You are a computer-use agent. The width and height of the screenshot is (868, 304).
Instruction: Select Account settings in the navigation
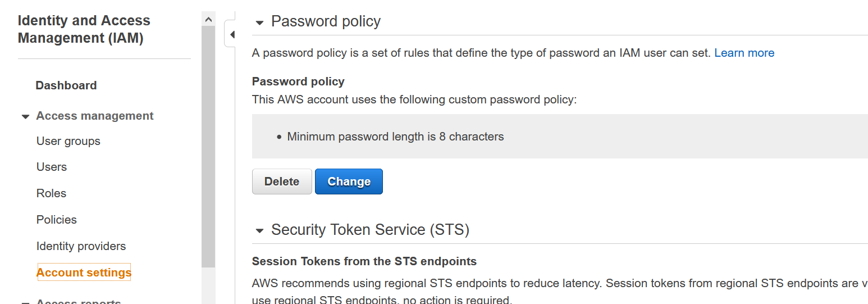(84, 273)
